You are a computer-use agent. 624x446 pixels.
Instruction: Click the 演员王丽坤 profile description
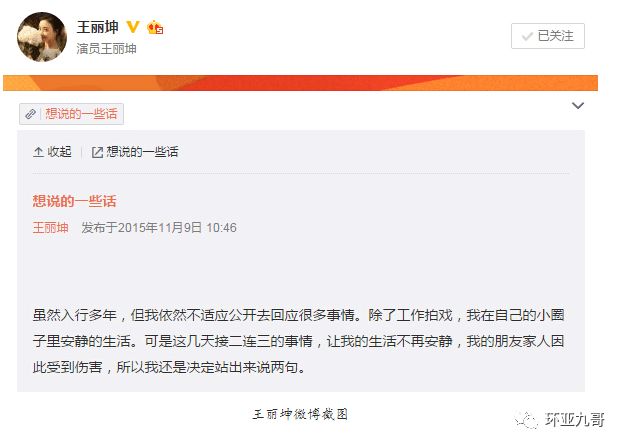click(106, 49)
